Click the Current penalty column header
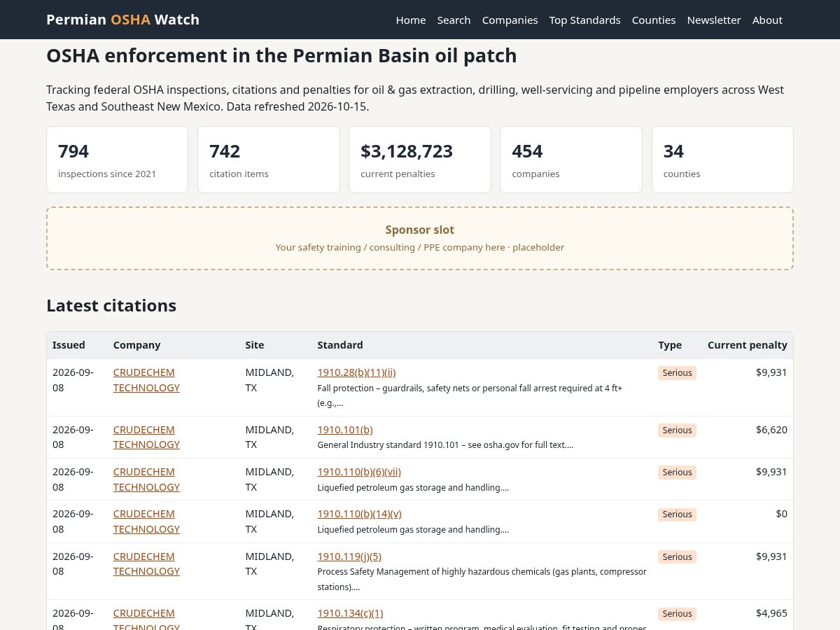Screen dimensions: 840x630 (748, 345)
